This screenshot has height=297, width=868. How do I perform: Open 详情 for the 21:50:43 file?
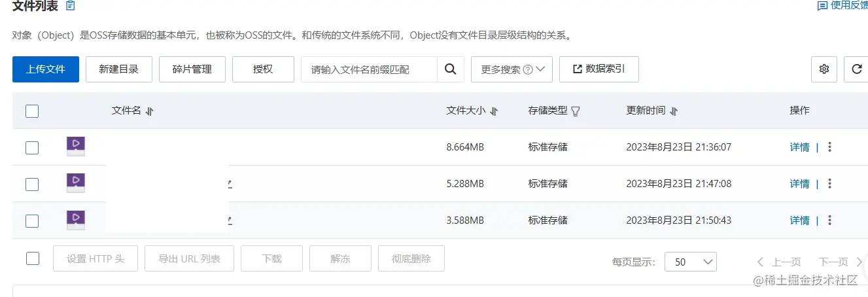click(x=799, y=220)
